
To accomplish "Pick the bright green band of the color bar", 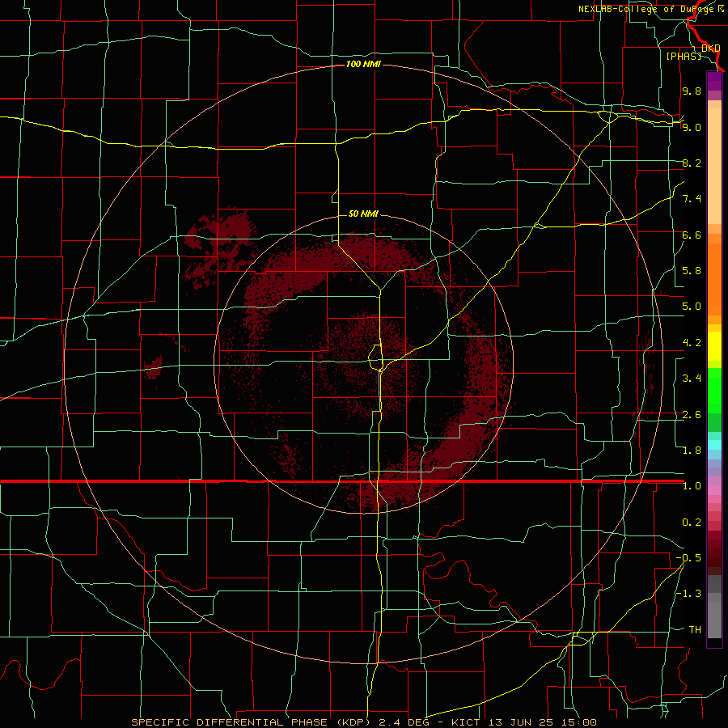I will click(714, 391).
